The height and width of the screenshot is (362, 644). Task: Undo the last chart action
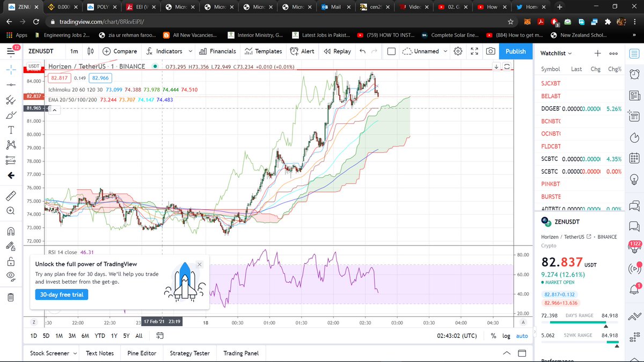(363, 51)
